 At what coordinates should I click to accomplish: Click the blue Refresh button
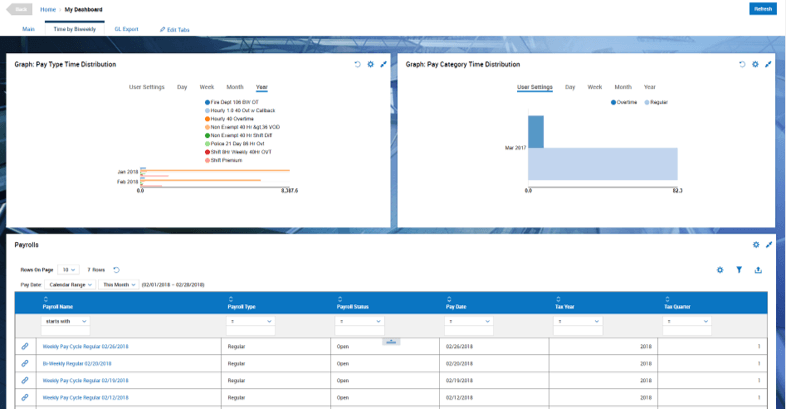point(763,9)
